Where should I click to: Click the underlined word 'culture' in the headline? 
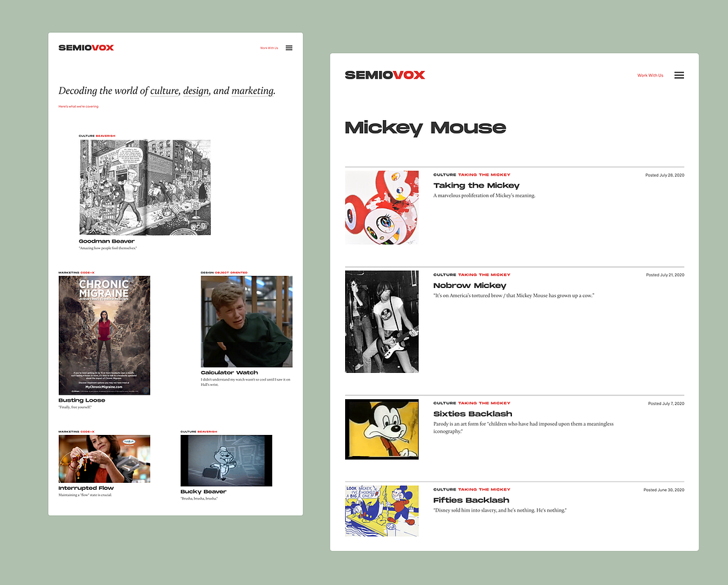click(164, 91)
